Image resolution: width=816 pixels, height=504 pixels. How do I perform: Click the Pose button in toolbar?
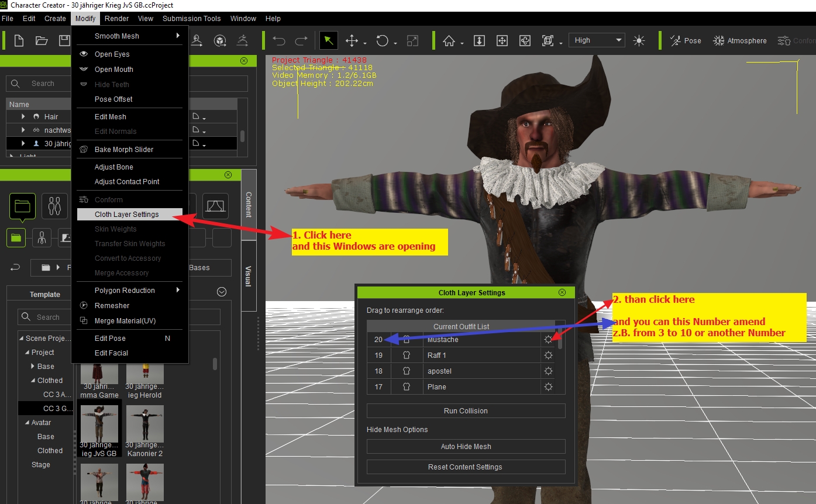(686, 40)
